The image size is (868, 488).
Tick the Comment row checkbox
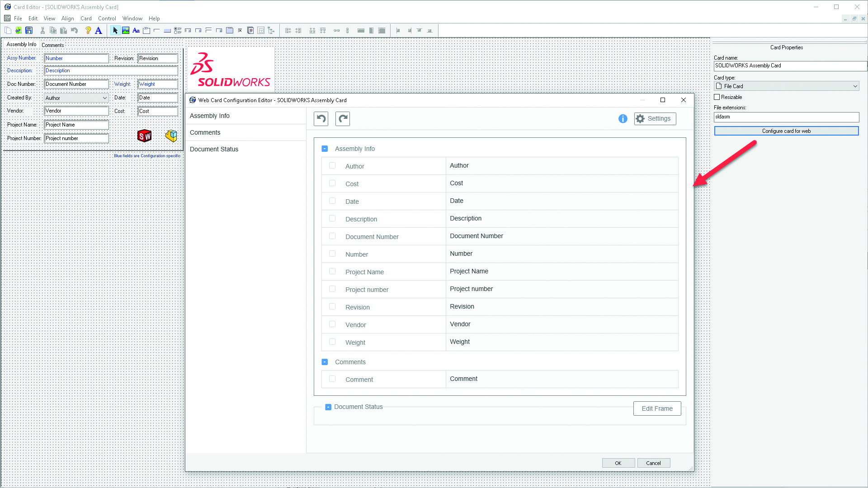tap(332, 379)
